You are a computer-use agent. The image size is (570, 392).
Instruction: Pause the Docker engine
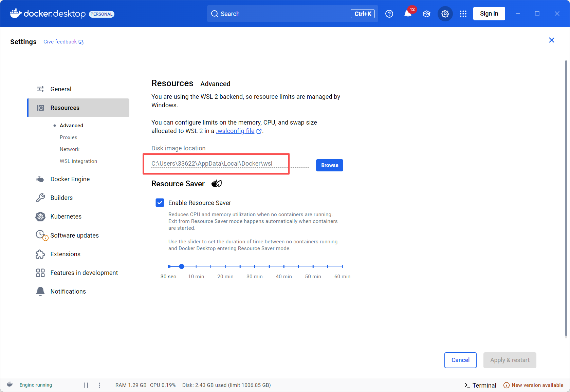point(86,385)
